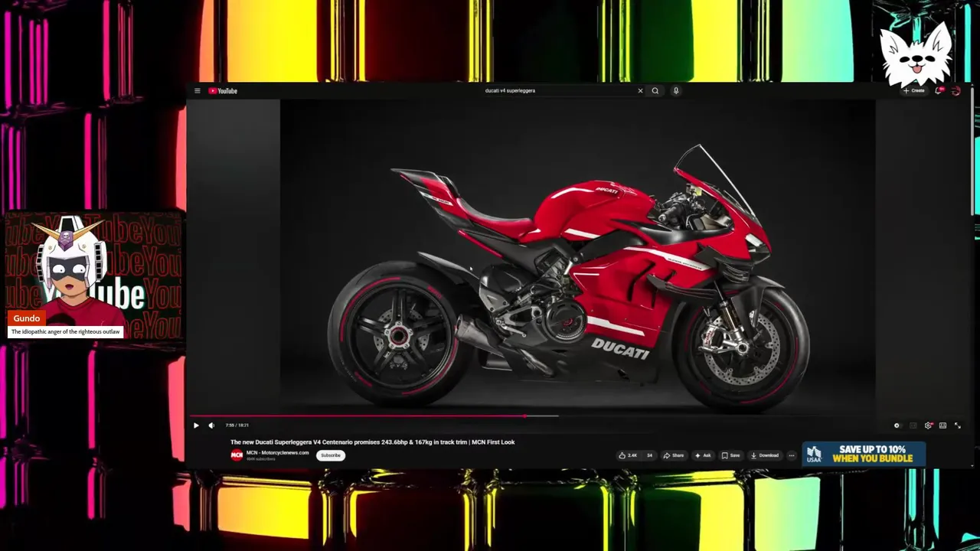Click the Ducati motorcycle video frame
The image size is (980, 551).
coord(578,256)
